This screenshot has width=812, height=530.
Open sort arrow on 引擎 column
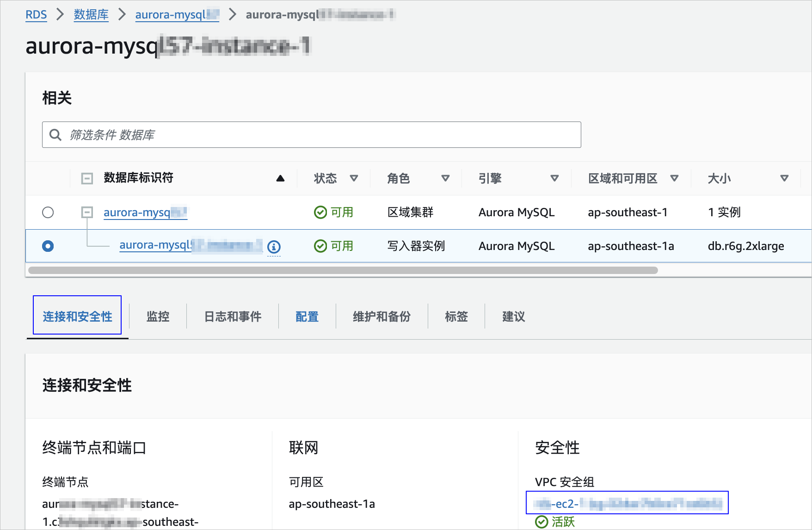554,178
